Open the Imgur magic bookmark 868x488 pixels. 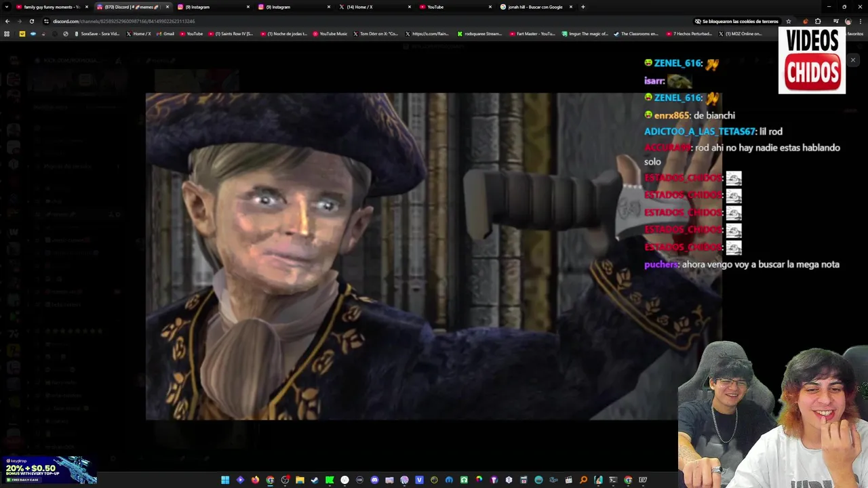point(585,33)
